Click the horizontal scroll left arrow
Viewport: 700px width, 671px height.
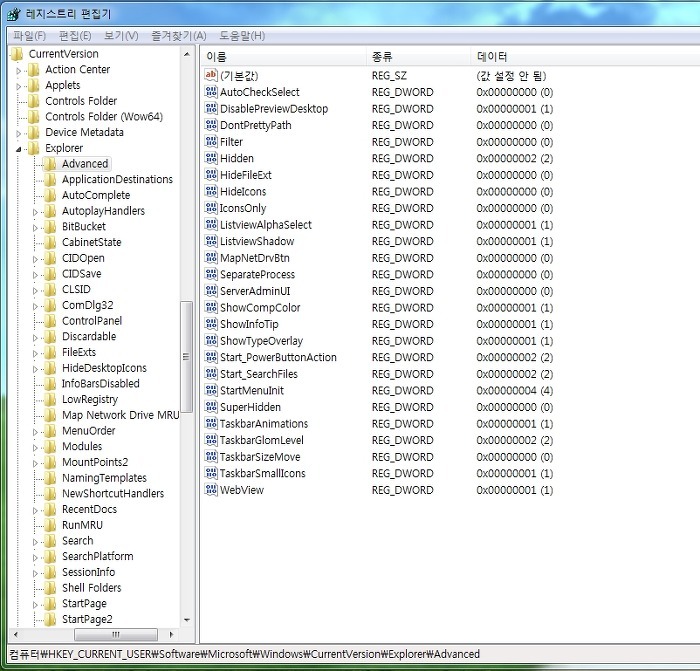tap(16, 634)
